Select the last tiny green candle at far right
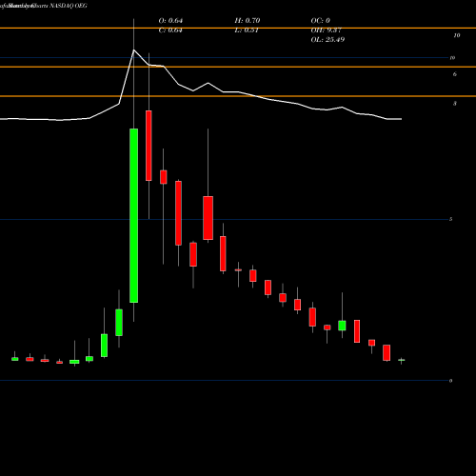 [x=402, y=360]
